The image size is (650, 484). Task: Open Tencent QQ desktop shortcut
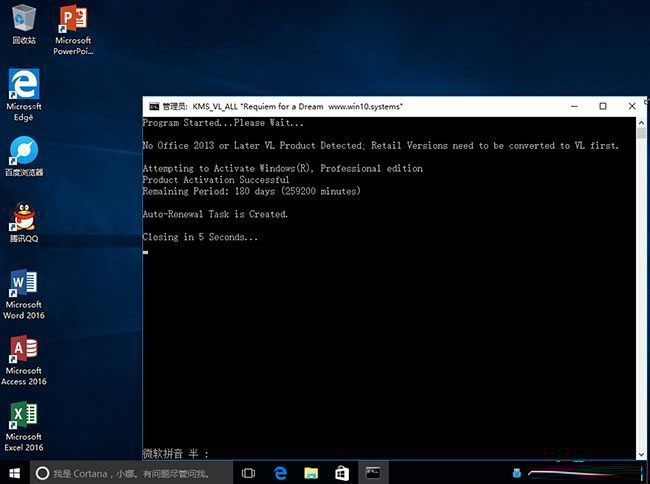pos(24,217)
